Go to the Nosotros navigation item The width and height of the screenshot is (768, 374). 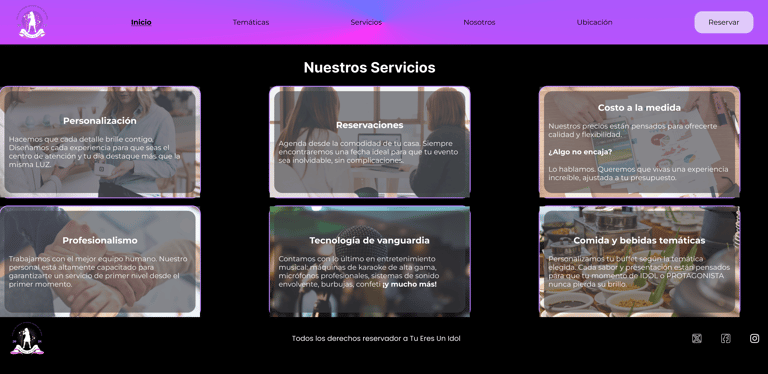[x=479, y=22]
